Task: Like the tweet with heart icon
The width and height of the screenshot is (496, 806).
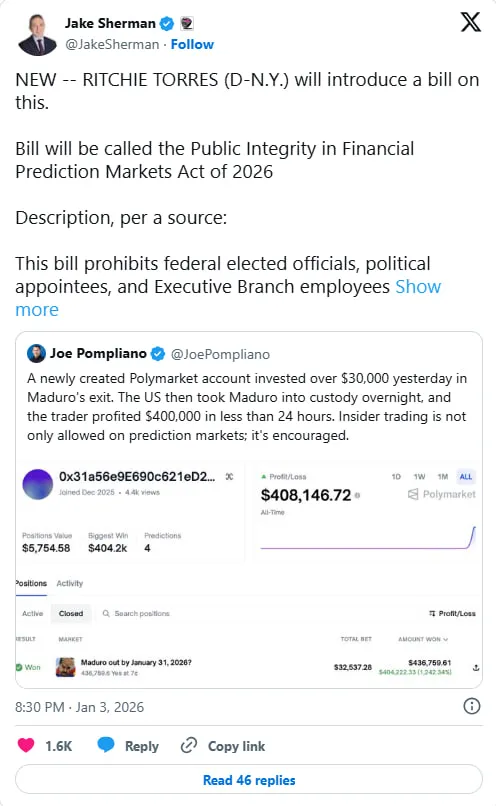Action: 26,745
